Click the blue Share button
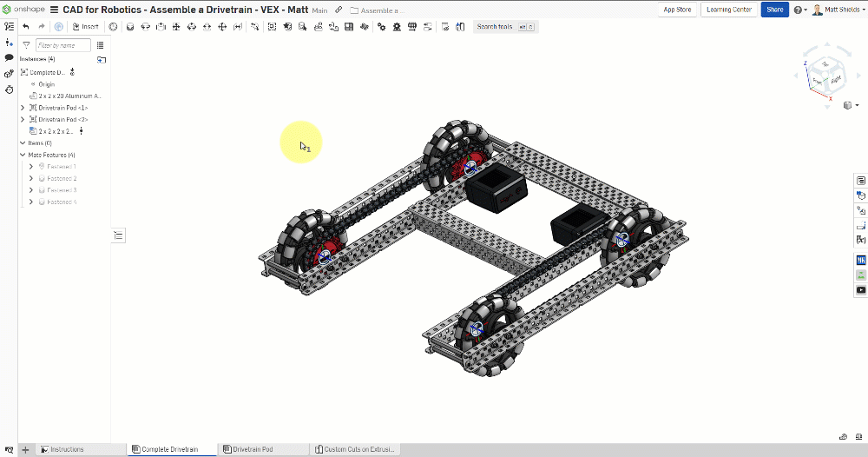This screenshot has width=868, height=457. click(x=774, y=10)
